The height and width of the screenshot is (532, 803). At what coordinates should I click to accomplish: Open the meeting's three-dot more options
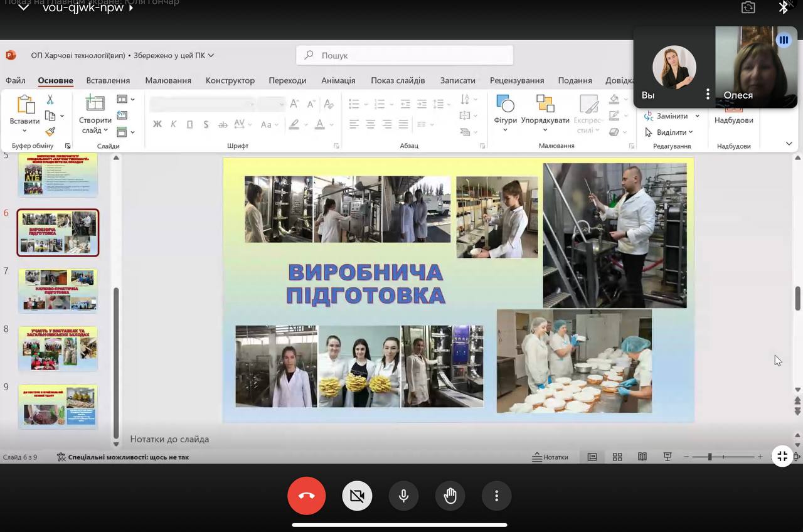click(496, 496)
